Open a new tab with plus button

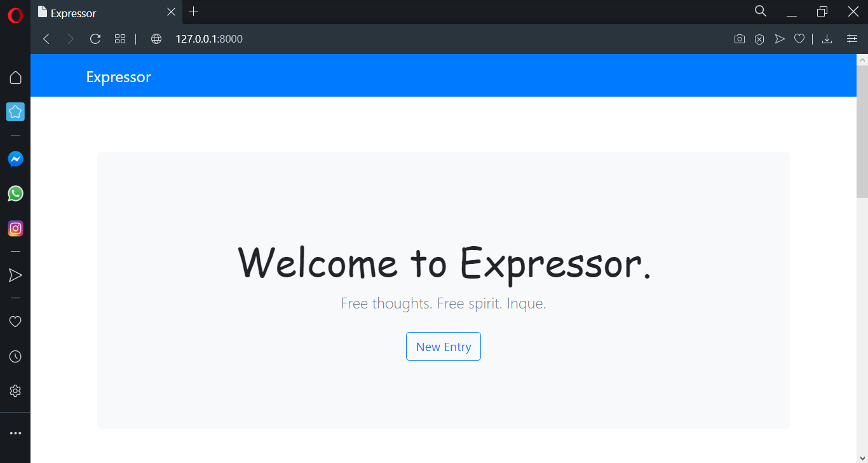click(194, 11)
